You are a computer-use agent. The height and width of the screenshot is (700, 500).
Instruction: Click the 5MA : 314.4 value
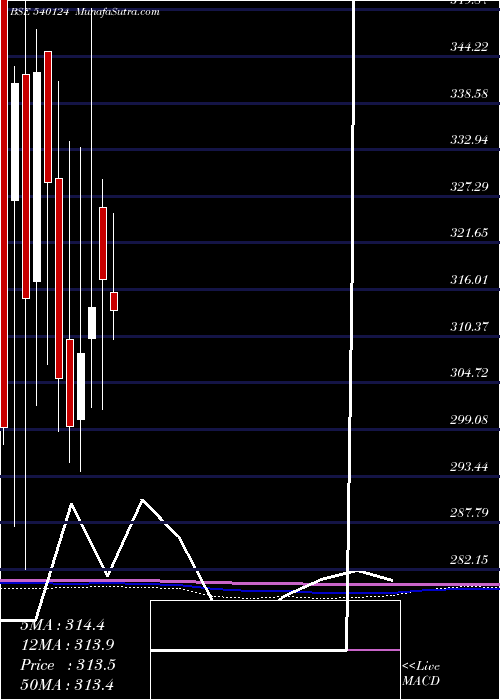pos(63,625)
